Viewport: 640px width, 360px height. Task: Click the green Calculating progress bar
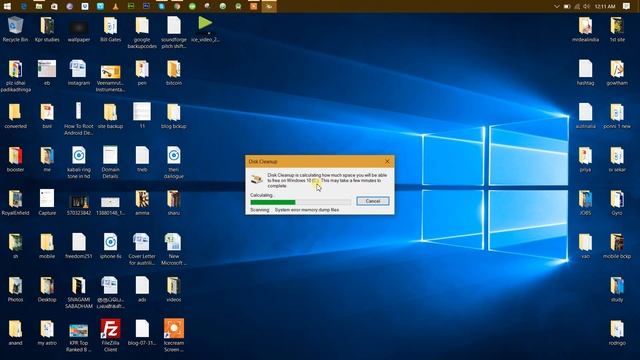tap(300, 202)
